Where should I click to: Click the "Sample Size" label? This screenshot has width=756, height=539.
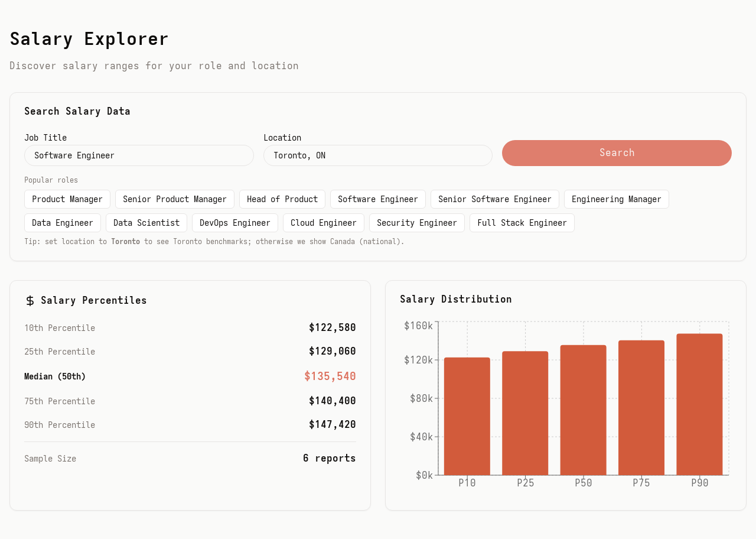(x=50, y=459)
